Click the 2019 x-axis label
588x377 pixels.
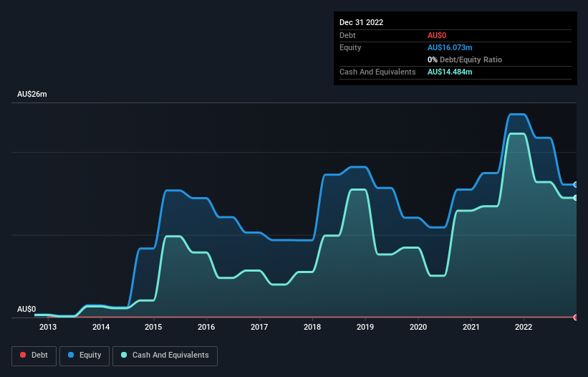[365, 327]
